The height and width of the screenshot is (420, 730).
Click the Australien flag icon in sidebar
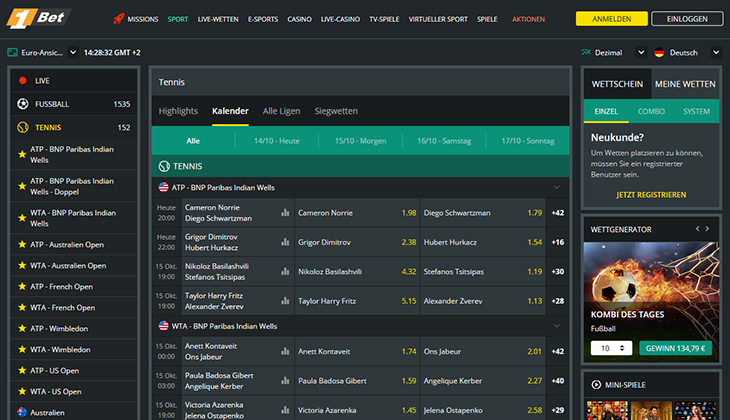click(x=22, y=412)
